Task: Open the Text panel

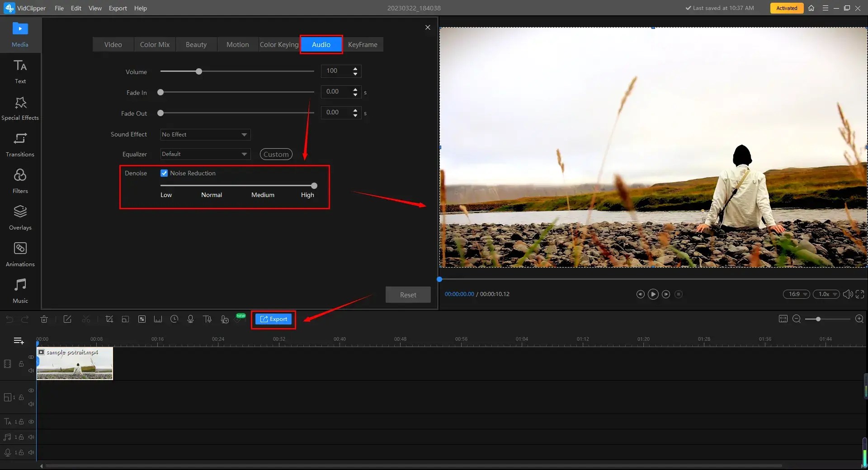Action: 20,71
